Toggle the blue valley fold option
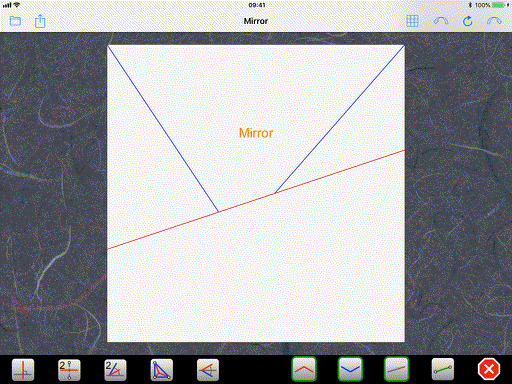Viewport: 512px width, 384px height. pos(350,369)
